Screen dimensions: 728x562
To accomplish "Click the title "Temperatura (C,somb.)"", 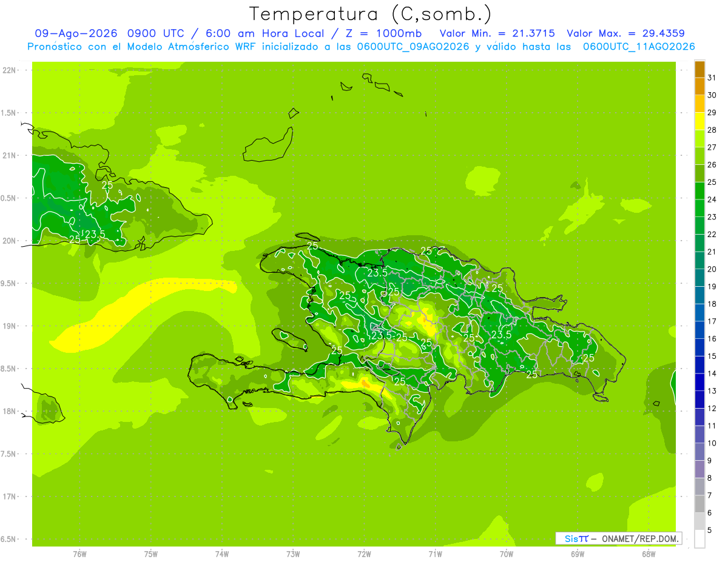I will (371, 14).
